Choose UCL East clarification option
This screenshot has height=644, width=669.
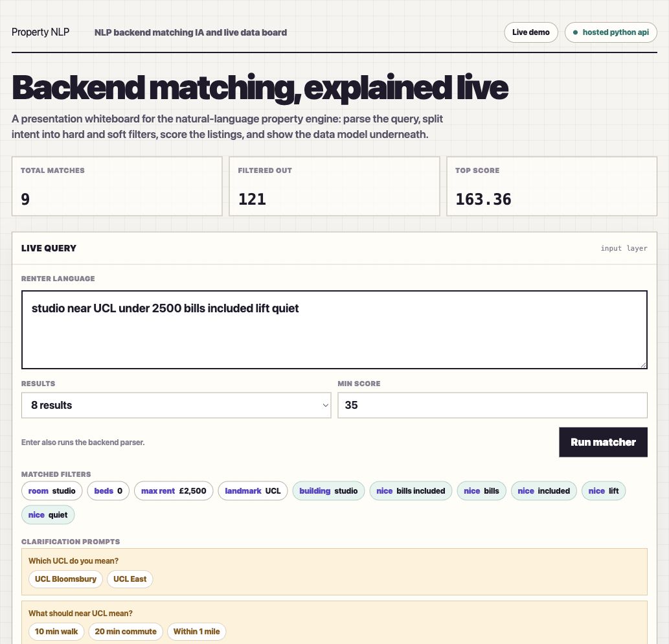point(130,579)
